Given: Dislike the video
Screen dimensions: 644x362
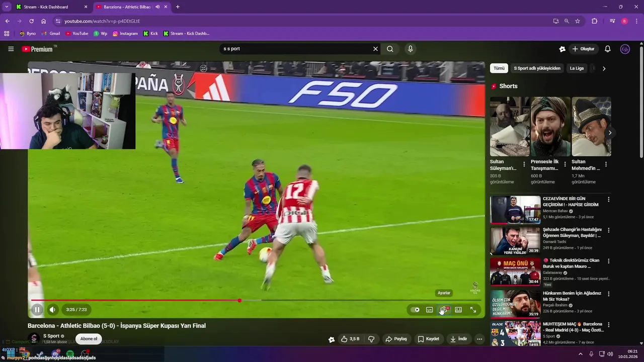Looking at the screenshot, I should click(x=371, y=339).
